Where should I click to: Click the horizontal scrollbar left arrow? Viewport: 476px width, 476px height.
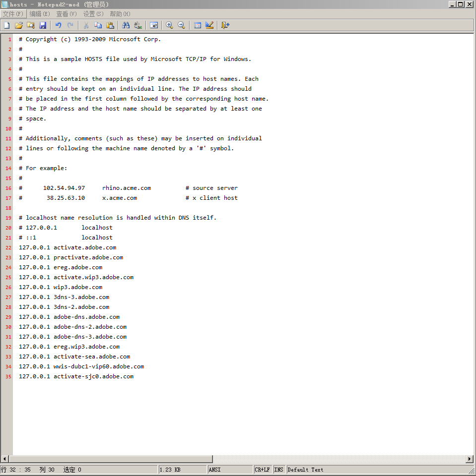[4, 459]
